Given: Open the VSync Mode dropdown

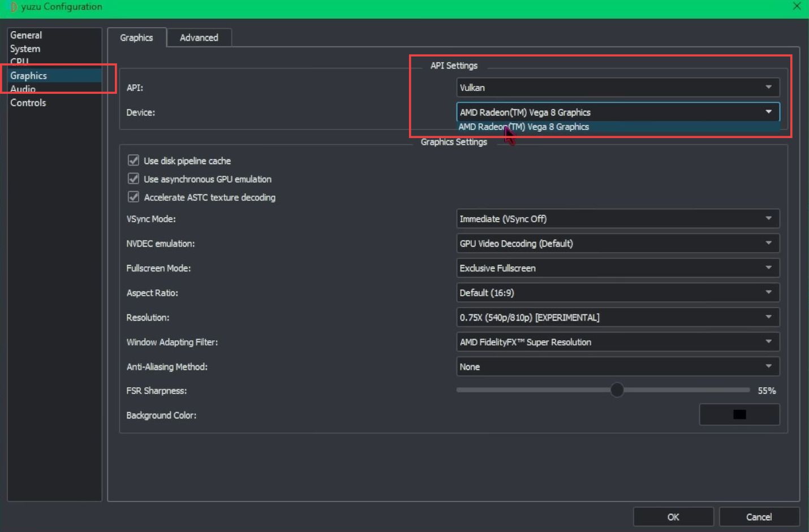Looking at the screenshot, I should 618,219.
